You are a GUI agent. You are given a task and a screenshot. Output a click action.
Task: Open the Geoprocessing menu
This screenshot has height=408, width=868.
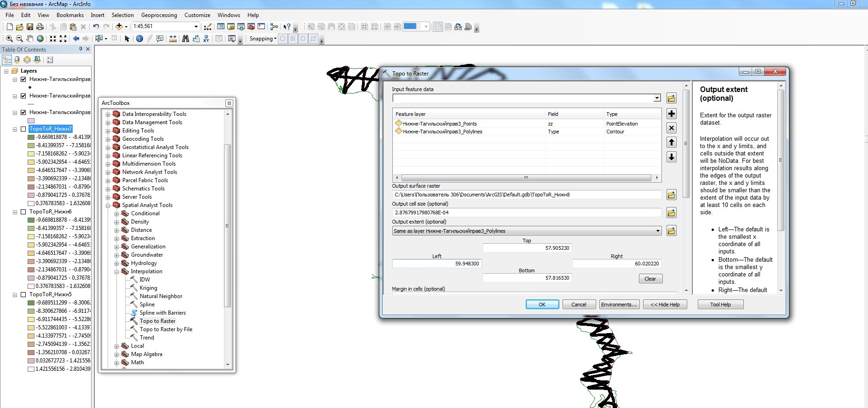(159, 15)
